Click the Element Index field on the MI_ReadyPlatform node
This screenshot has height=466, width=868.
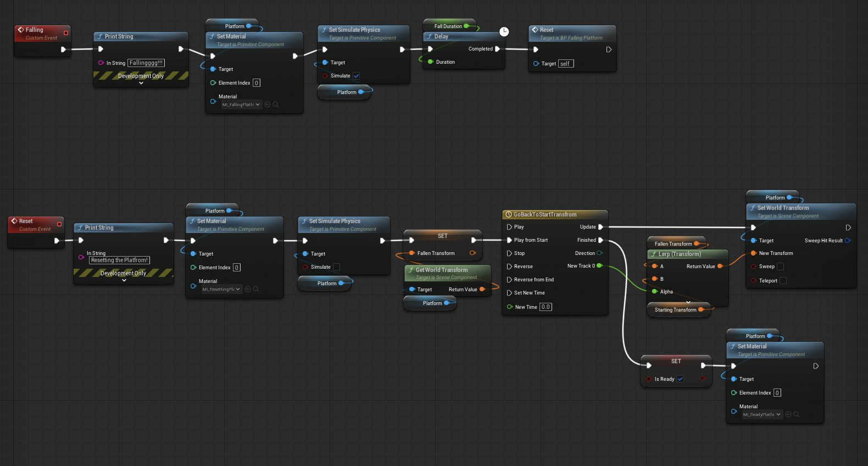click(x=777, y=393)
